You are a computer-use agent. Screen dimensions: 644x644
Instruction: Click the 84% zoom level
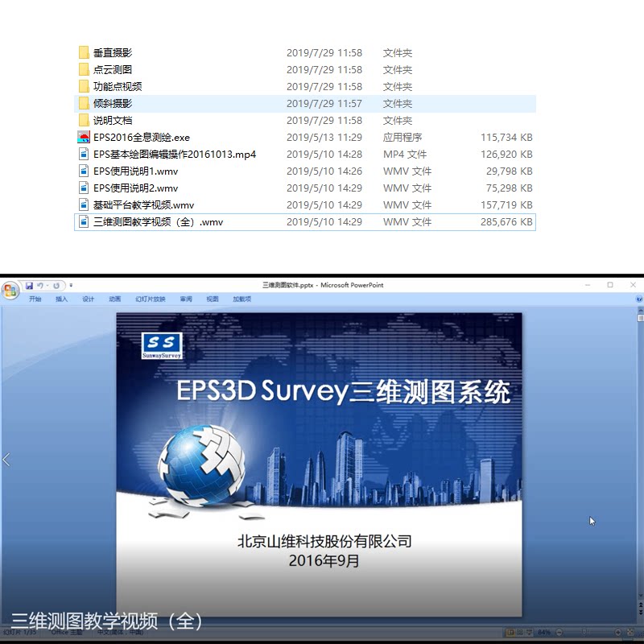[x=544, y=633]
